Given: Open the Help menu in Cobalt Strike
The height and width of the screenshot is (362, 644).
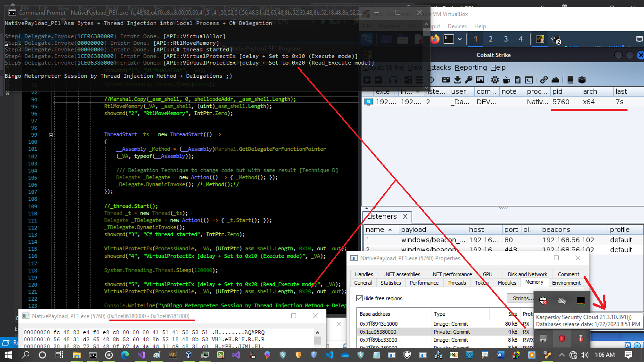Looking at the screenshot, I should coord(498,67).
